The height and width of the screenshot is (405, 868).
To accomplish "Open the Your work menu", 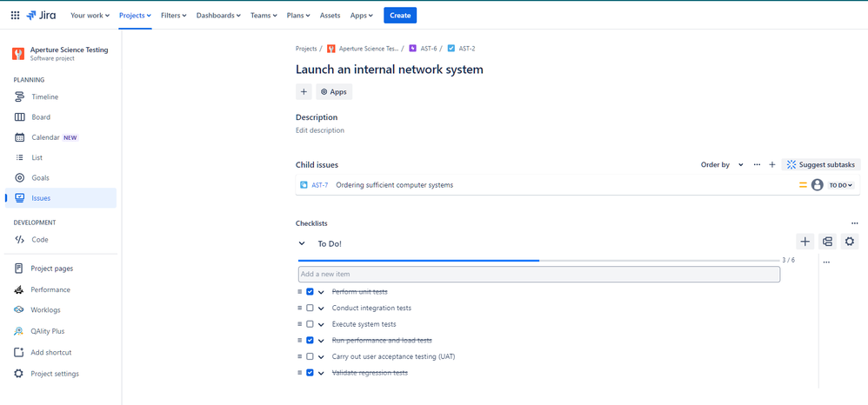I will coord(90,16).
